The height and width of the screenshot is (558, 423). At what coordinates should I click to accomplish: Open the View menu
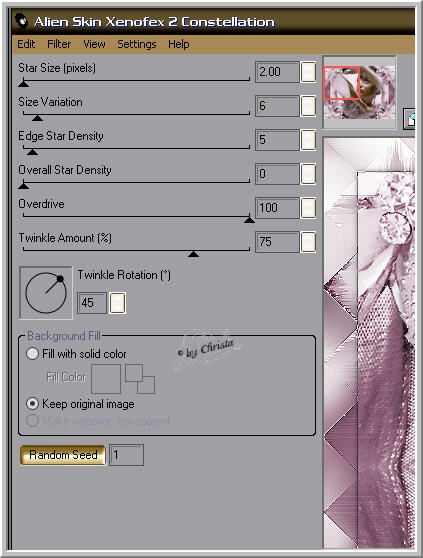(94, 44)
